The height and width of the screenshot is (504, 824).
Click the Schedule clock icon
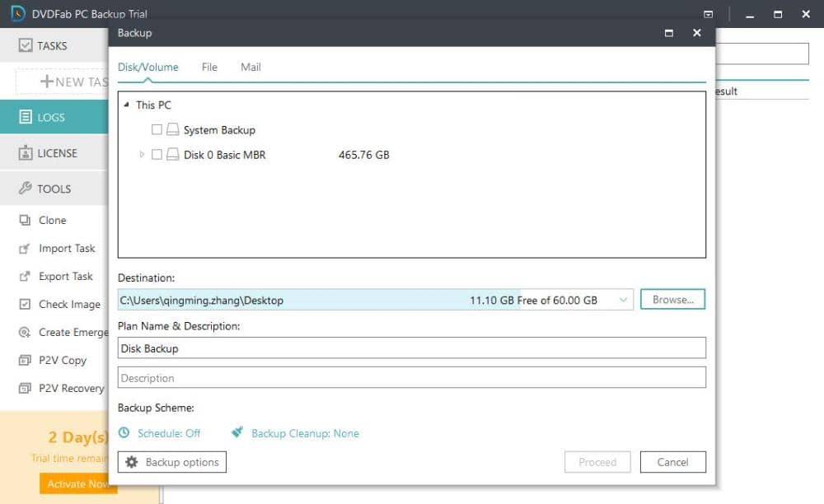[124, 432]
